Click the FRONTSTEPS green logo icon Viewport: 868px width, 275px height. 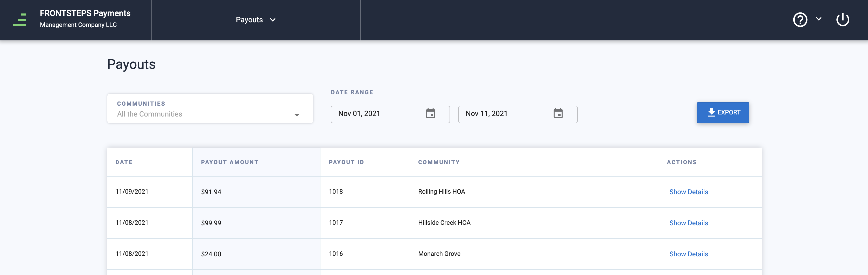pyautogui.click(x=19, y=20)
